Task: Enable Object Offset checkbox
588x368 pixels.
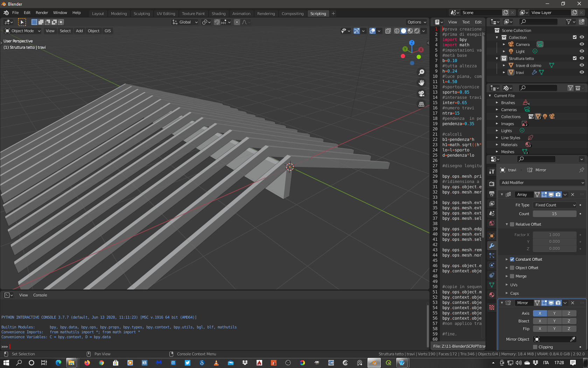Action: [x=512, y=268]
